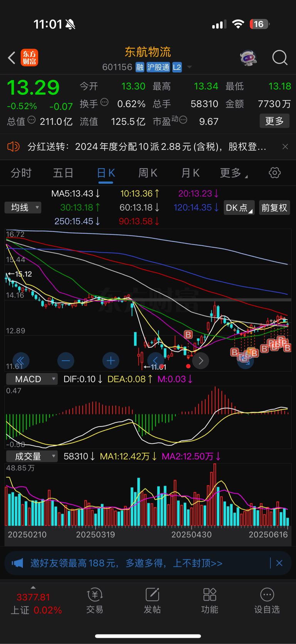
Task: Switch to the 周K tab
Action: 148,173
